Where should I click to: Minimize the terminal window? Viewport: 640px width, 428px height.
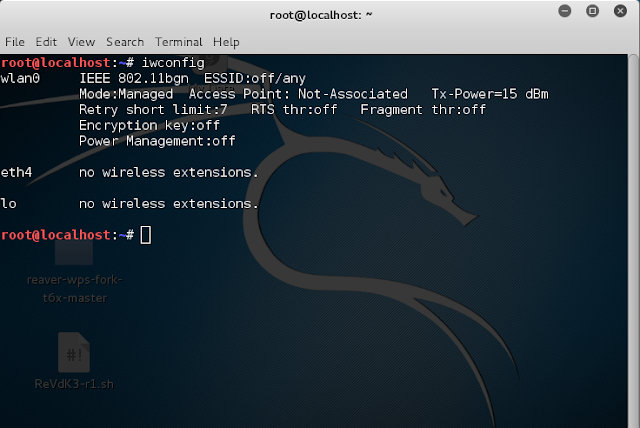coord(564,11)
